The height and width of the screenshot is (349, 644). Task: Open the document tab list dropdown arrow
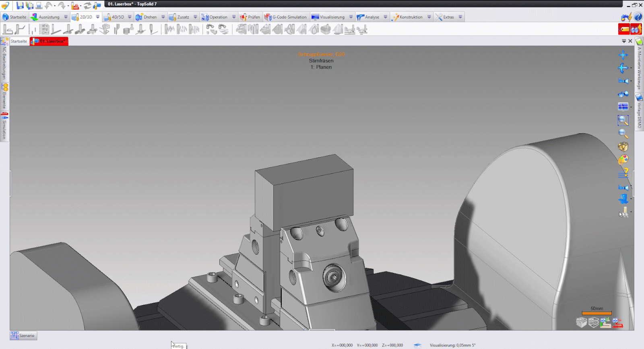pyautogui.click(x=624, y=41)
